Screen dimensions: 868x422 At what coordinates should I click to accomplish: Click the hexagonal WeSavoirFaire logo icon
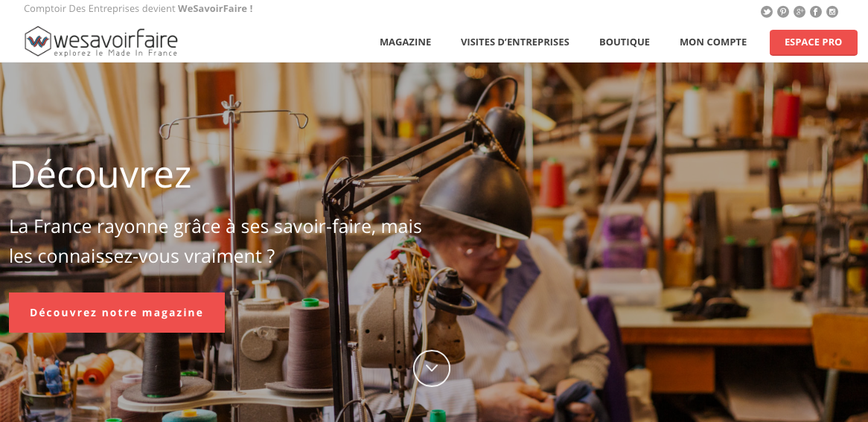[x=38, y=41]
